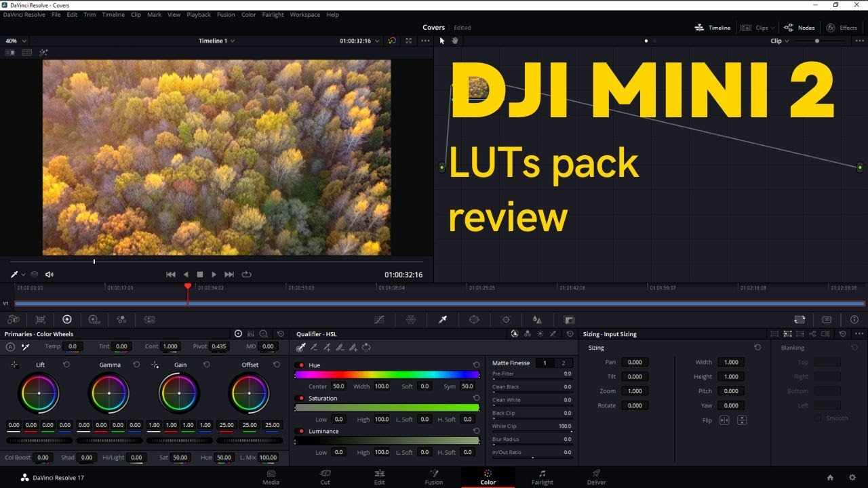Open the Clip mode dropdown in node editor
This screenshot has height=488, width=868.
pos(780,41)
